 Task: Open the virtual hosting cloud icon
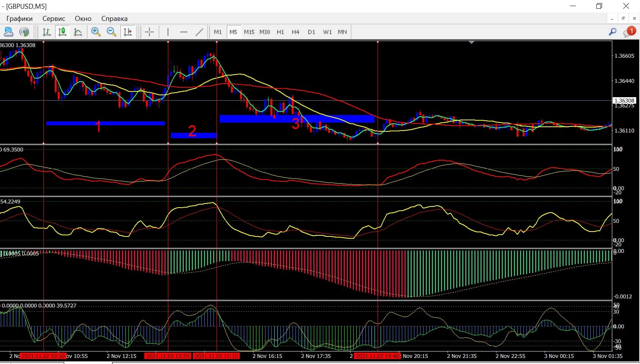click(8, 32)
